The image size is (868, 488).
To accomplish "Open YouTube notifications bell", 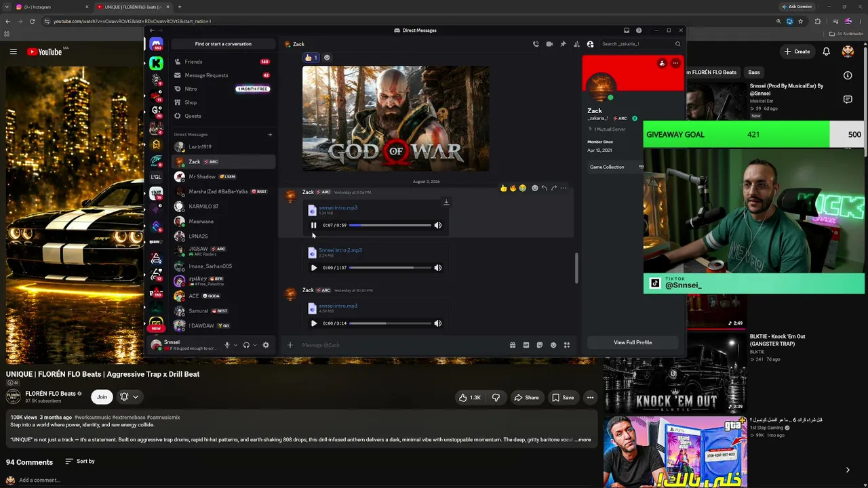I will coord(826,52).
